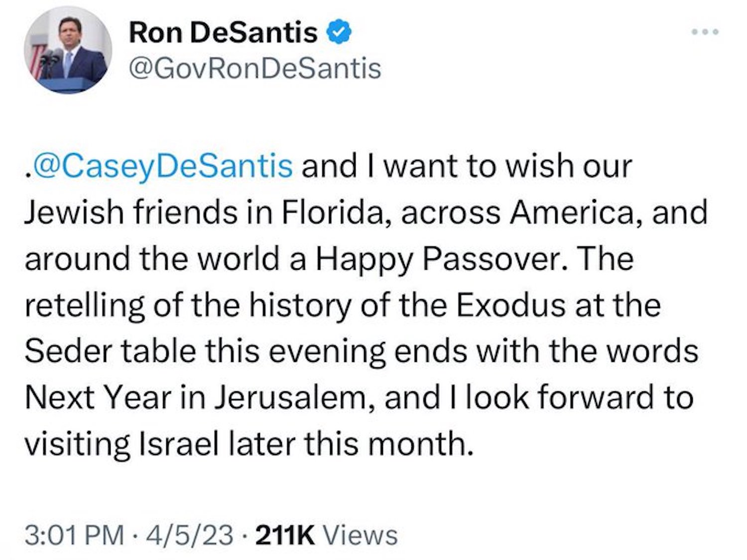Viewport: 747px width, 560px height.
Task: Click the Ron DeSantis display name
Action: coord(223,33)
